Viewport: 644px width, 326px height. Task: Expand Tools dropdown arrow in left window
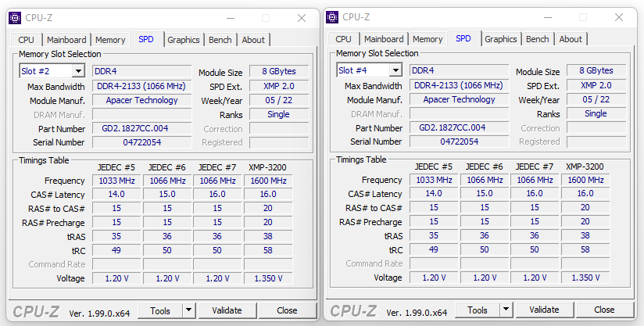coord(189,310)
